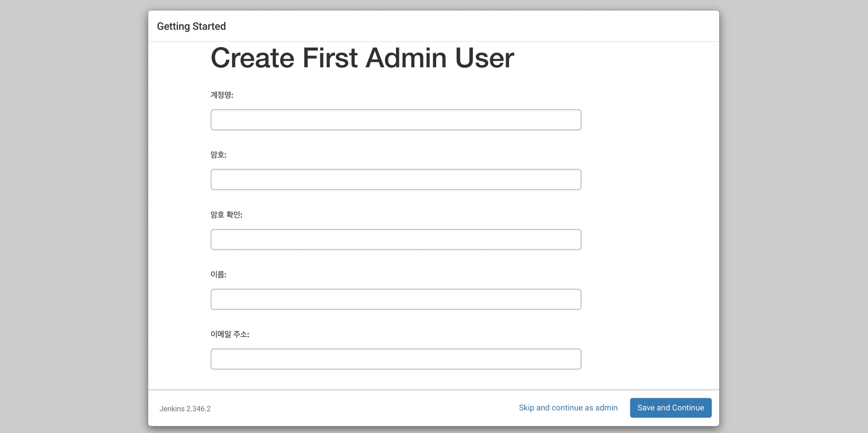The height and width of the screenshot is (433, 868).
Task: Click the 이메일 주소 email address input
Action: point(395,359)
